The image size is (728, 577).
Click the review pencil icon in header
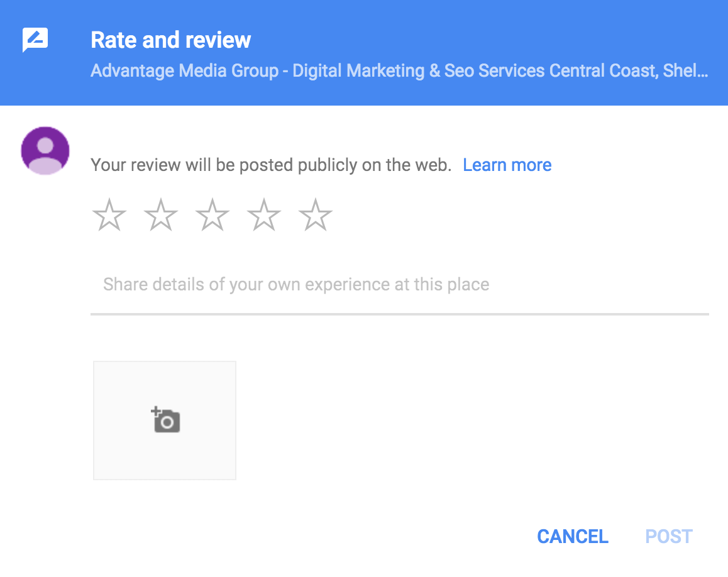(35, 41)
